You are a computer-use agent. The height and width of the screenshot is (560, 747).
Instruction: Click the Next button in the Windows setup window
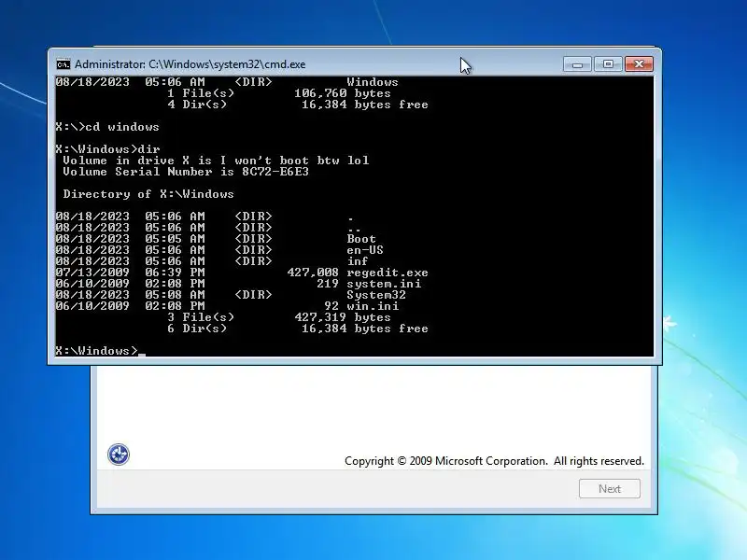610,488
